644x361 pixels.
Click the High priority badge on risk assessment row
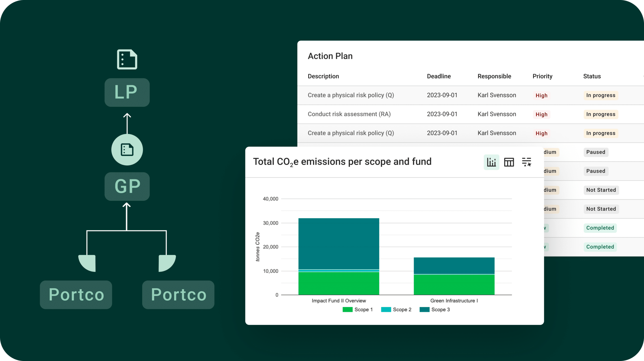pyautogui.click(x=541, y=114)
